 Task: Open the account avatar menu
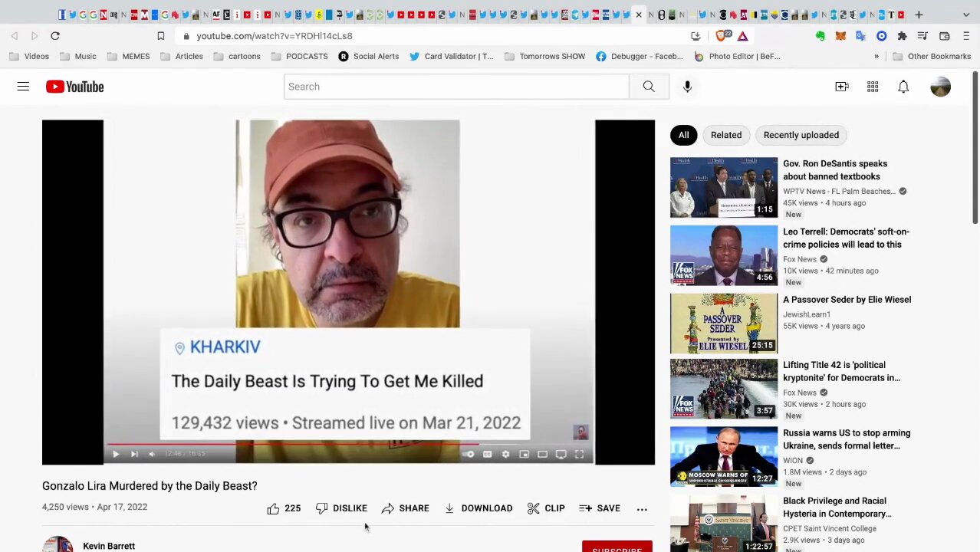click(x=940, y=87)
